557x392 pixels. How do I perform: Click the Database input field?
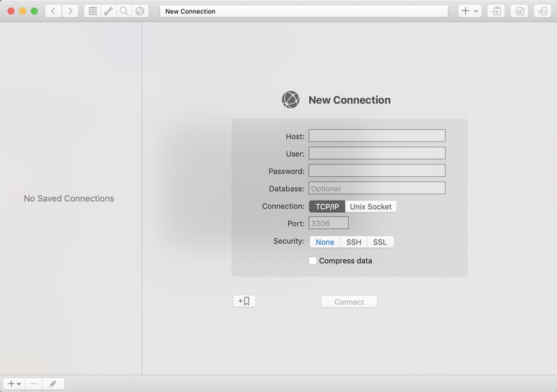(x=377, y=188)
